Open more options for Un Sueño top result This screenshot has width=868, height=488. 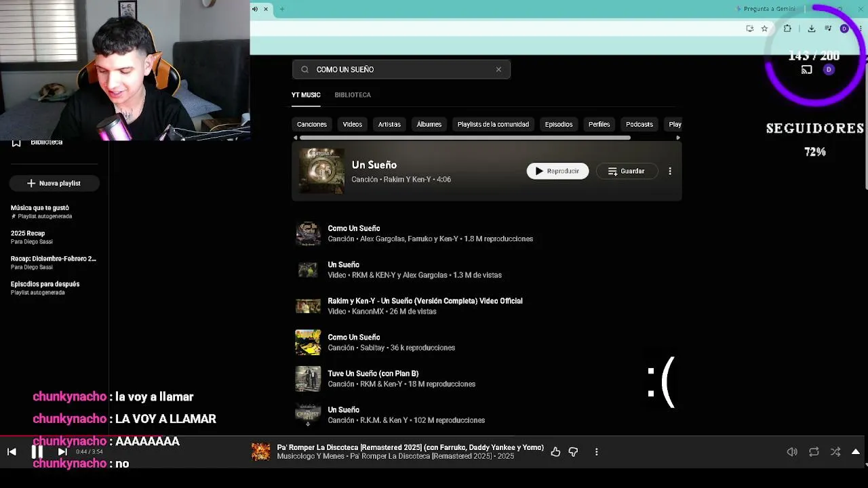point(670,171)
